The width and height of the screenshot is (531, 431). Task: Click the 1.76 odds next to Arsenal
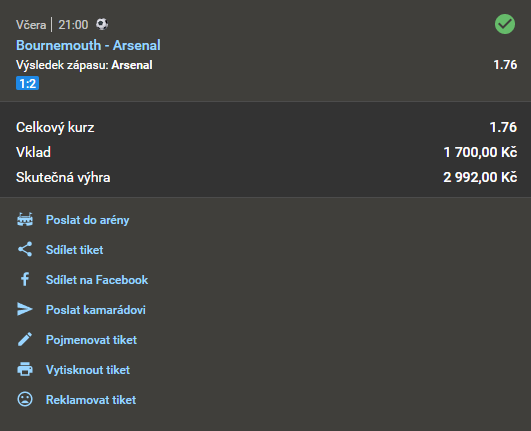pos(505,65)
